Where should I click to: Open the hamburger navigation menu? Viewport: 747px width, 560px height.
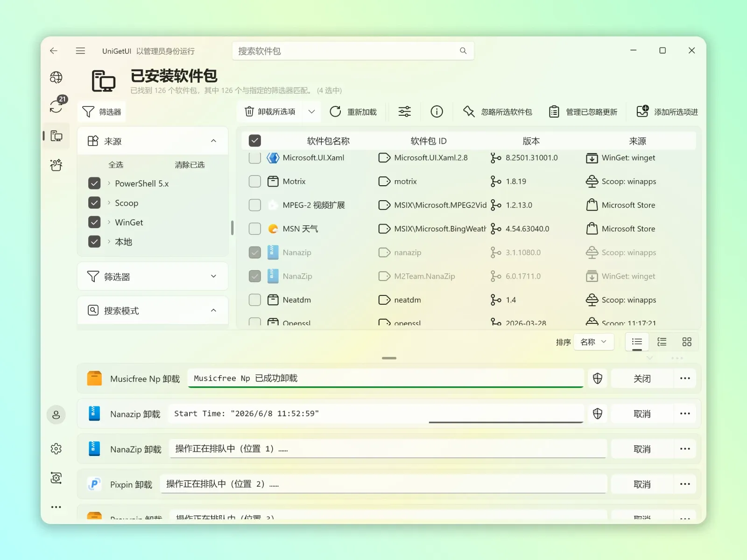tap(80, 51)
